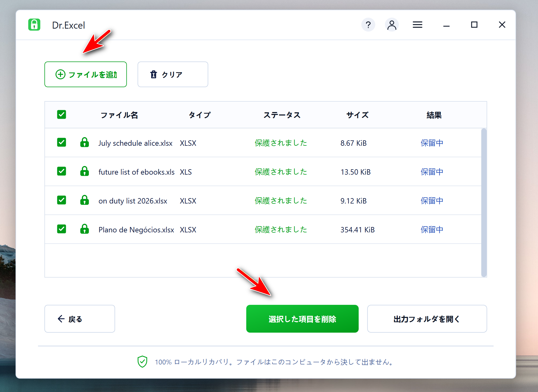Click the タイプ column header
Screen dimensions: 538x392
[200, 115]
